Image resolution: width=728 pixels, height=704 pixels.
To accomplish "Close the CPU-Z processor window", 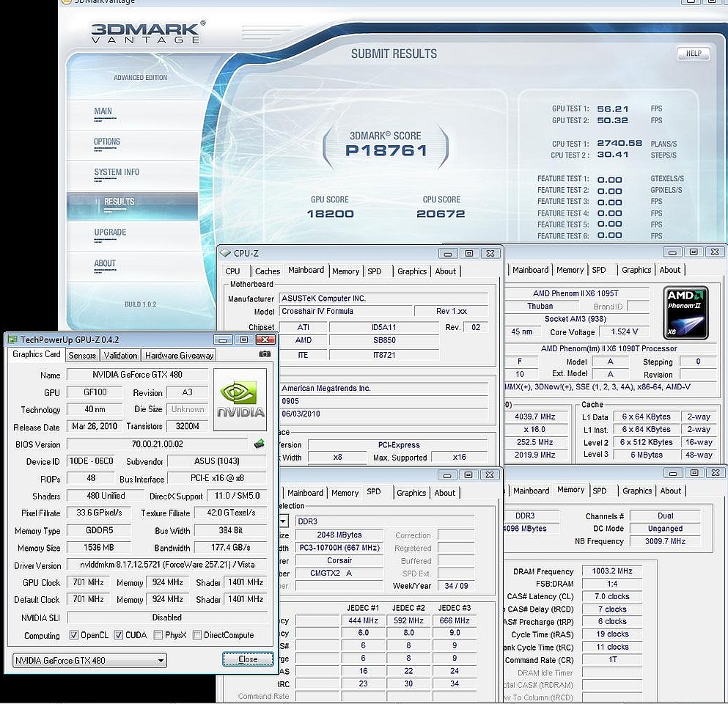I will [715, 252].
